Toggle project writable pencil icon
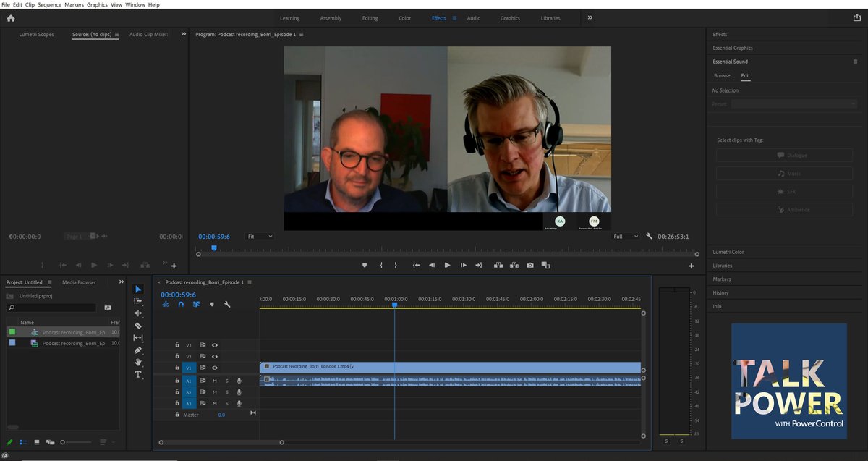Image resolution: width=868 pixels, height=461 pixels. (10, 442)
